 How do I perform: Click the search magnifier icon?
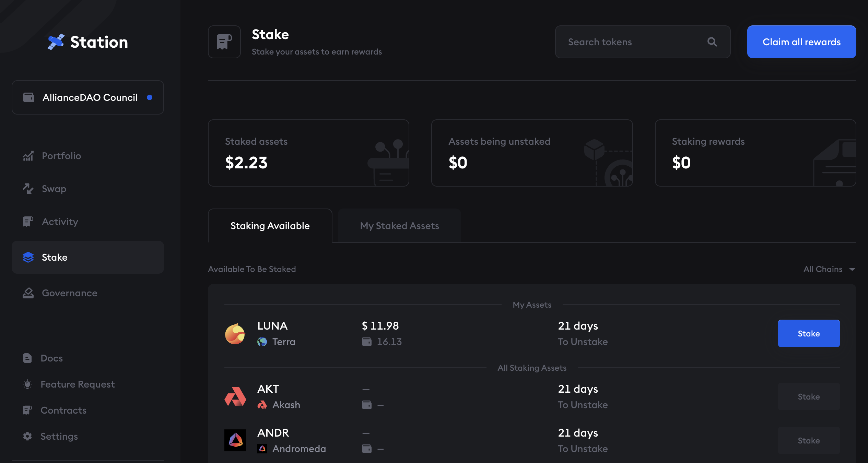point(712,42)
